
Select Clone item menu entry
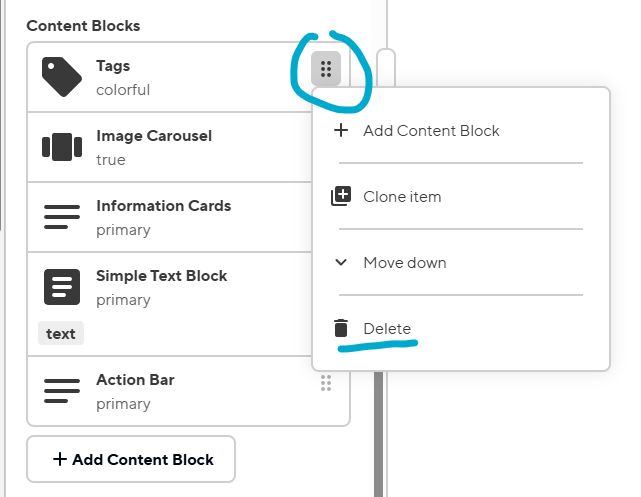tap(402, 196)
